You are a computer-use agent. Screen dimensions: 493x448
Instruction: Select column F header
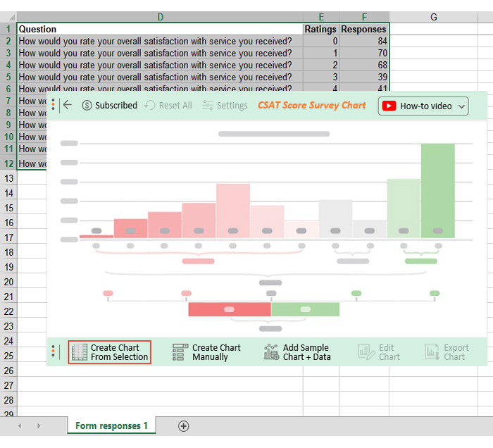(364, 17)
